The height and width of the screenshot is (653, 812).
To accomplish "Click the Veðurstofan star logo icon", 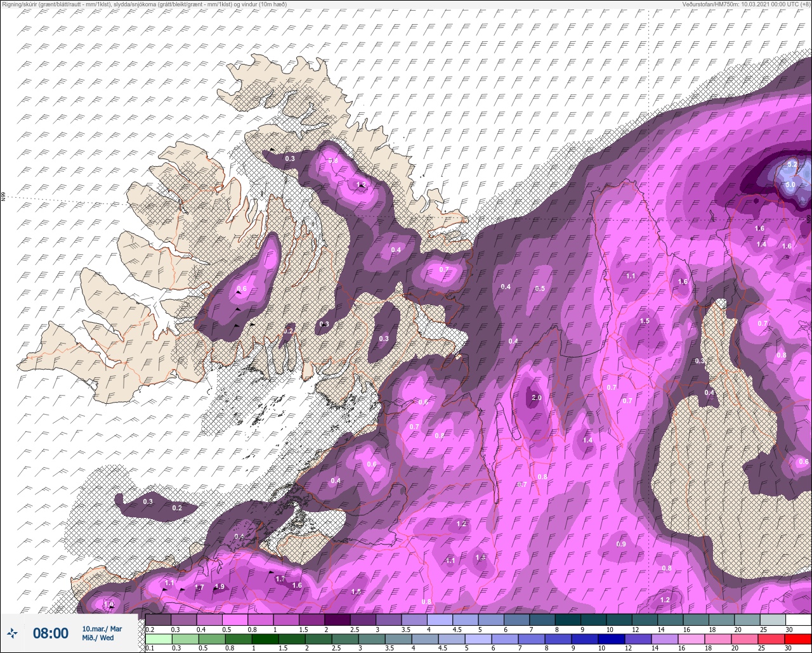I will point(12,633).
